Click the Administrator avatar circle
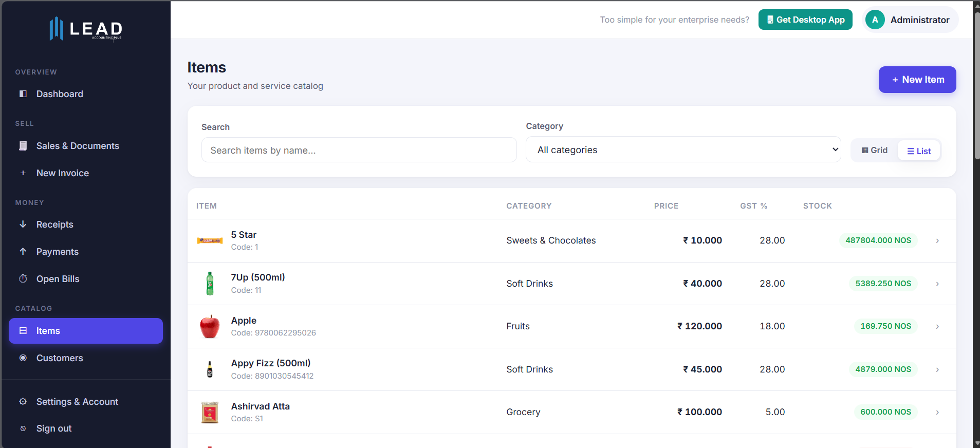Viewport: 980px width, 448px height. click(x=875, y=20)
